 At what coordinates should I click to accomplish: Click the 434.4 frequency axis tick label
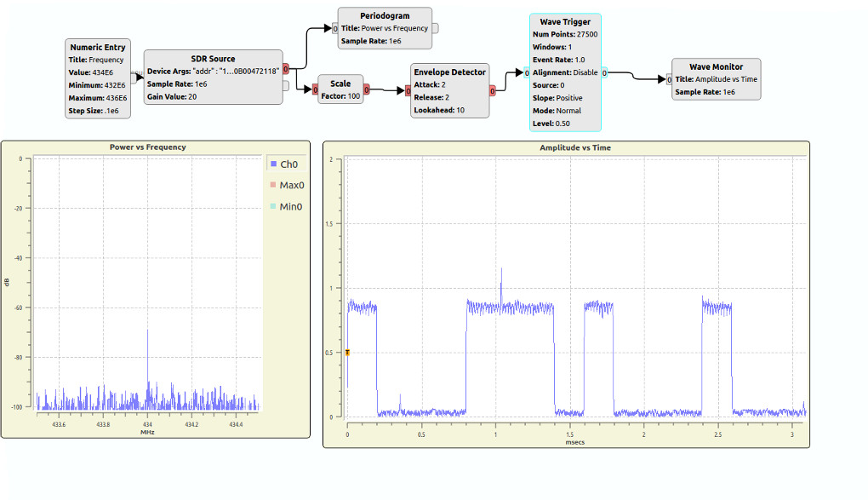[236, 424]
